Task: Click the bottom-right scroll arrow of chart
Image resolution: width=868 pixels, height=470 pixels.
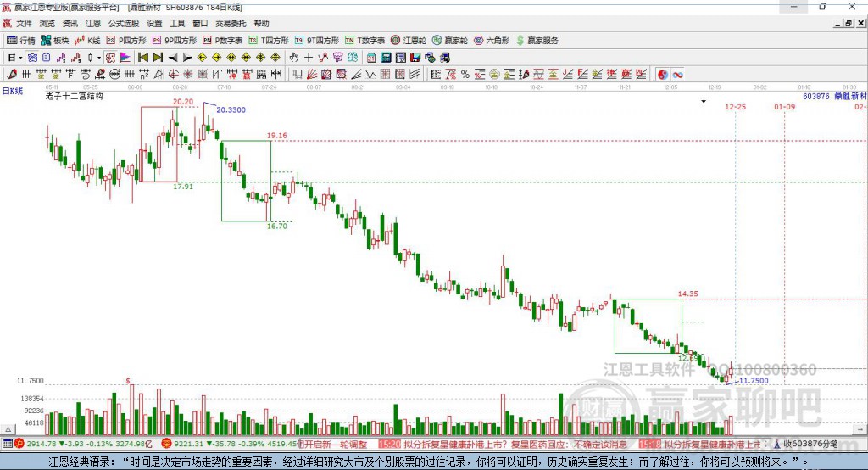Action: pos(860,429)
